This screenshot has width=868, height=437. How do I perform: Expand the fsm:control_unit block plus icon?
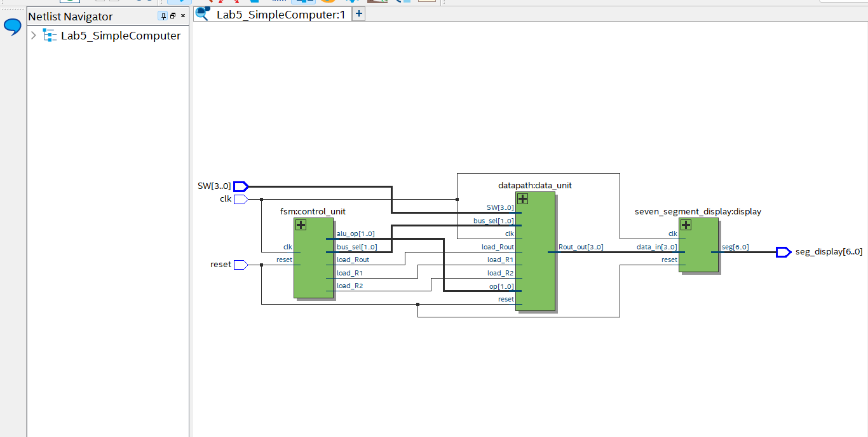(x=301, y=225)
